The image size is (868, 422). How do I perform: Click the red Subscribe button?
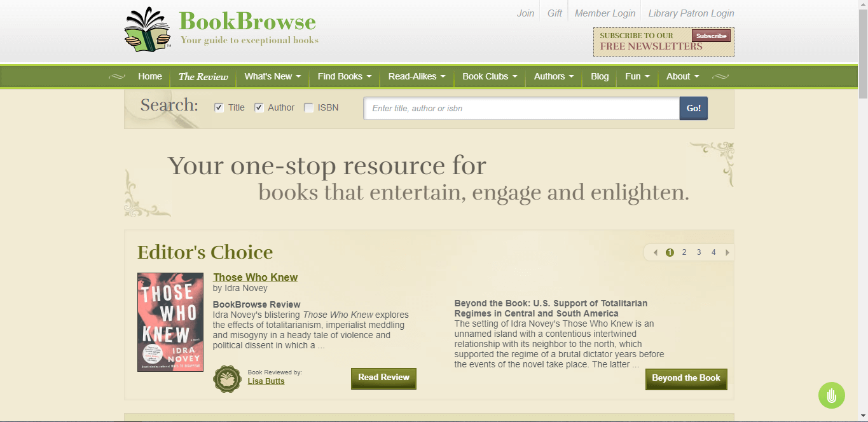pyautogui.click(x=711, y=36)
